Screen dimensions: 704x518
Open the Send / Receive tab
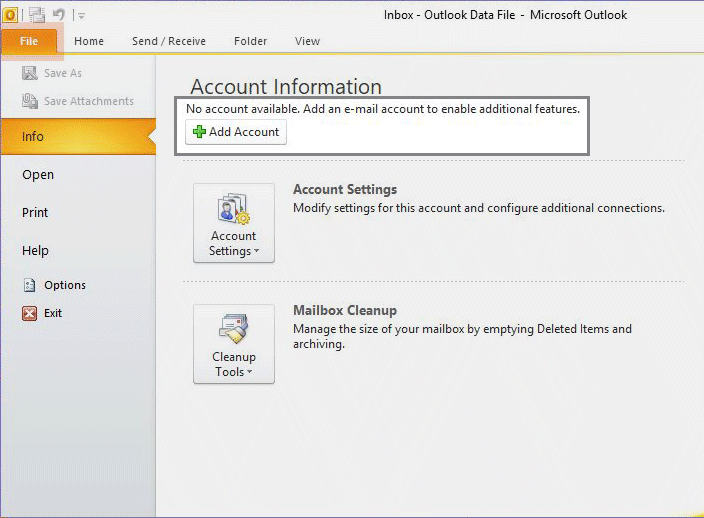coord(169,41)
